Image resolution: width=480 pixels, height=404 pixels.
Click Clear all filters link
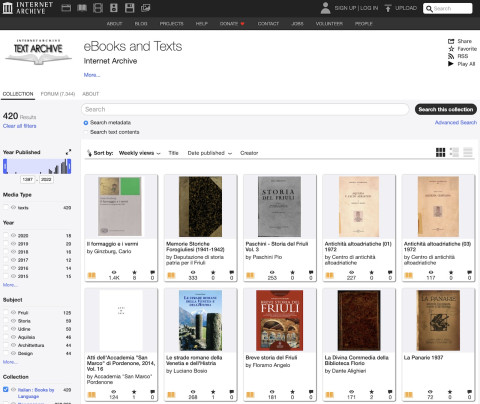19,126
